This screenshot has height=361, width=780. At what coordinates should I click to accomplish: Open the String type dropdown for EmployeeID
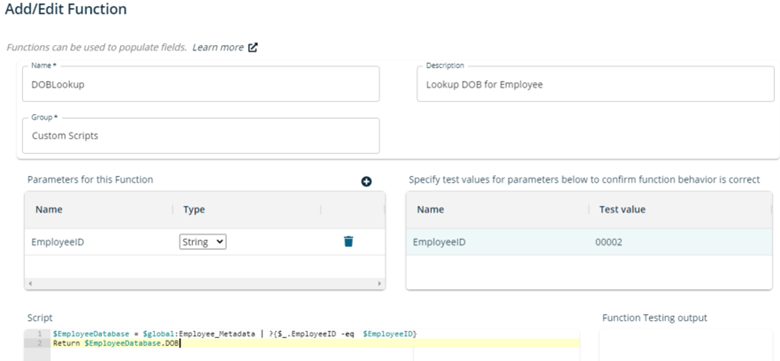(x=202, y=242)
